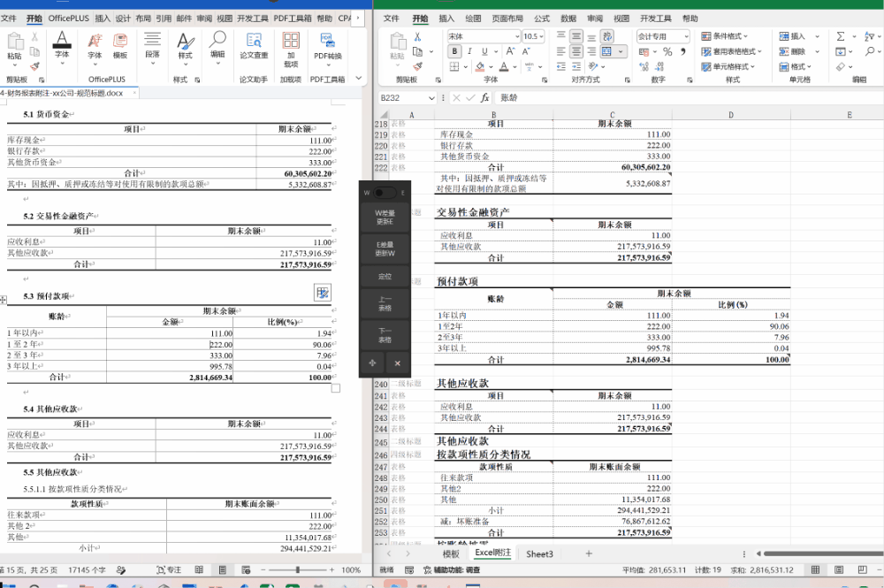This screenshot has height=588, width=884.
Task: Toggle middle vertical alignment in Excel
Action: tap(575, 36)
